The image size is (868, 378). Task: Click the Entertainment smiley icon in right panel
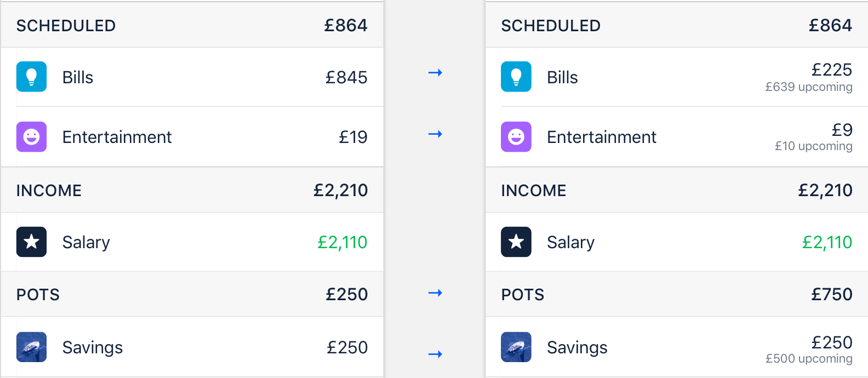click(516, 136)
